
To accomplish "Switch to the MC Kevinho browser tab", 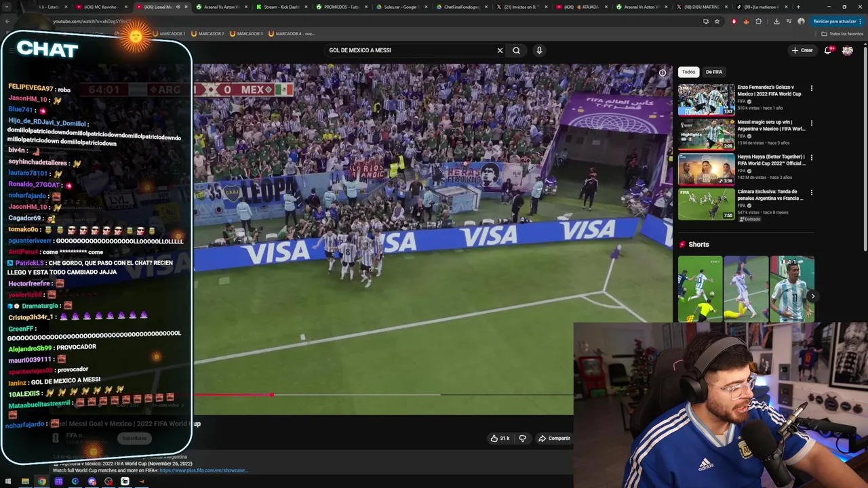I will (x=102, y=7).
